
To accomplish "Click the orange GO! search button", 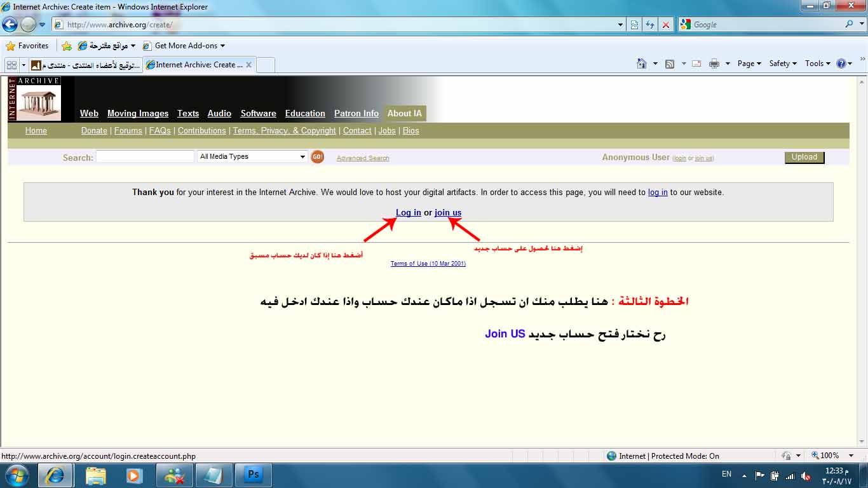I will (x=318, y=156).
